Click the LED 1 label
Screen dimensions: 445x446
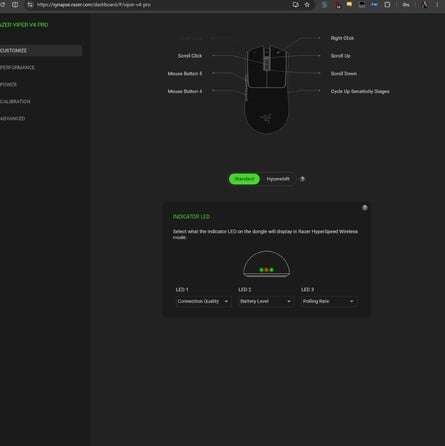pos(182,289)
